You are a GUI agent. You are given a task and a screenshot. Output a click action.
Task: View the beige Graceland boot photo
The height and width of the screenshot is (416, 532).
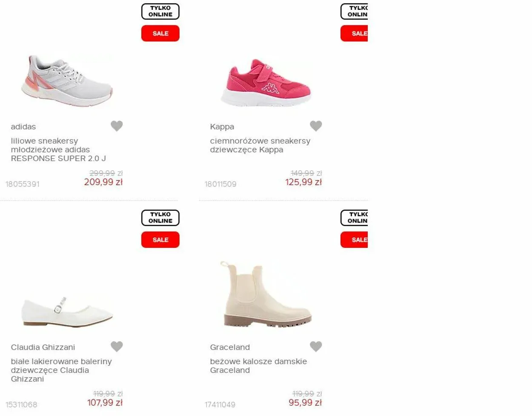pyautogui.click(x=266, y=294)
